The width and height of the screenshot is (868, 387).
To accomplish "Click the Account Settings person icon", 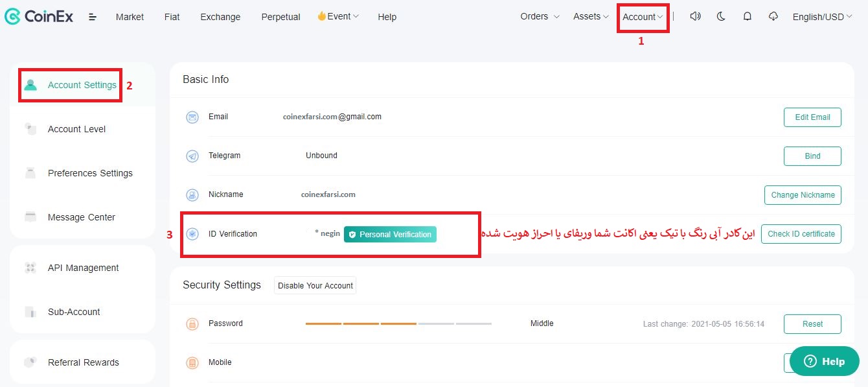I will (30, 85).
